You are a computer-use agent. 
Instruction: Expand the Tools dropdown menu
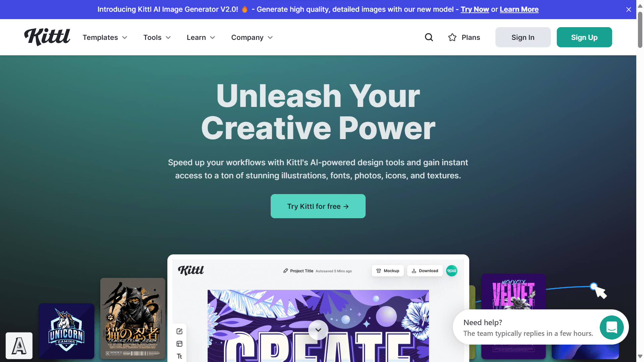[157, 38]
